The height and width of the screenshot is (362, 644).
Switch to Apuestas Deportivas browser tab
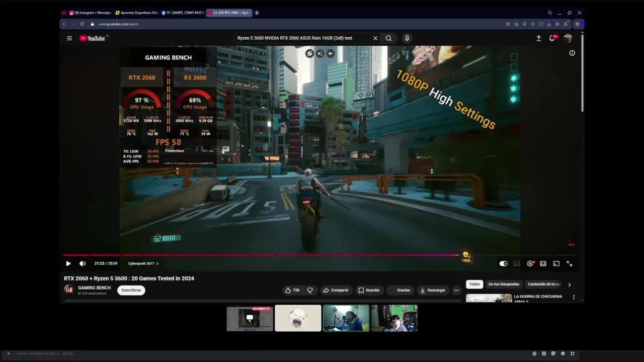coord(136,13)
